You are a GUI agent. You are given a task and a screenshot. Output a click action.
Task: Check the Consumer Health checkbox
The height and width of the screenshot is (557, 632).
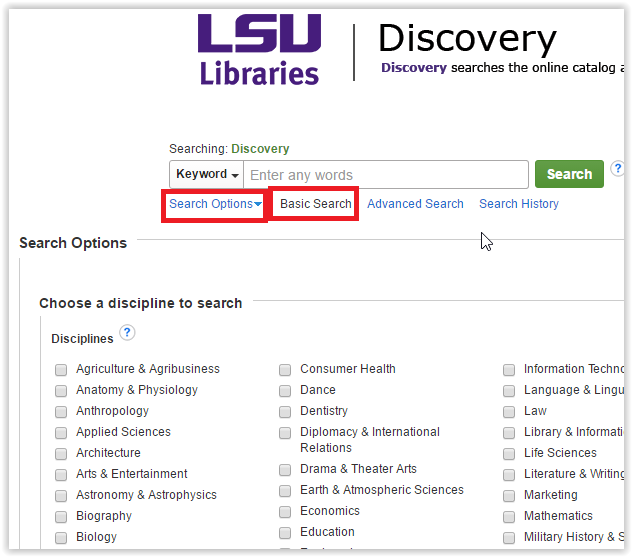pyautogui.click(x=285, y=370)
